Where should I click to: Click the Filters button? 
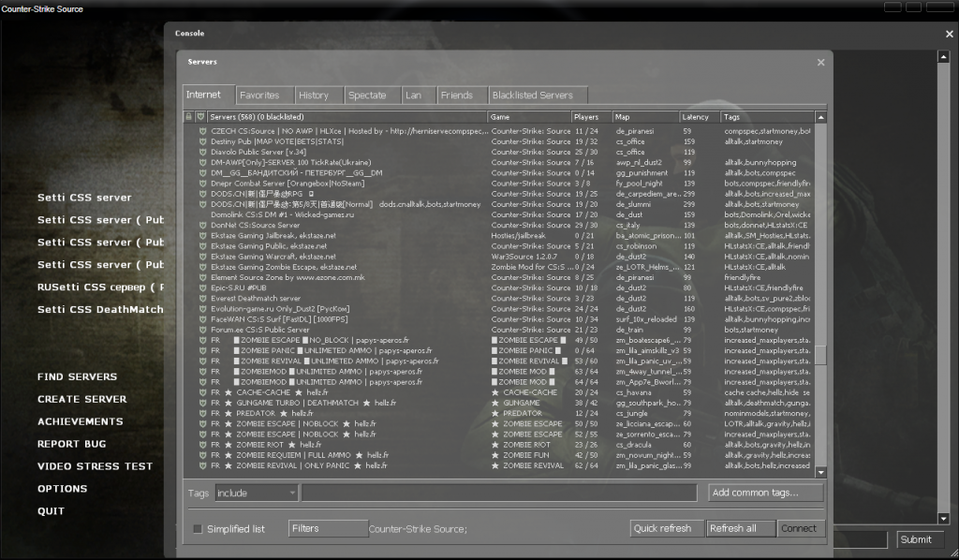tap(328, 528)
